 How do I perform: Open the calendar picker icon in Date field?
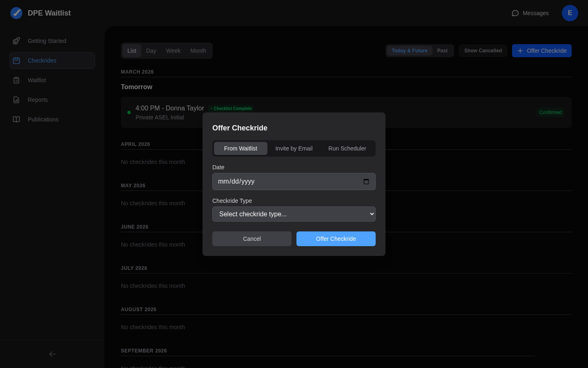[366, 182]
